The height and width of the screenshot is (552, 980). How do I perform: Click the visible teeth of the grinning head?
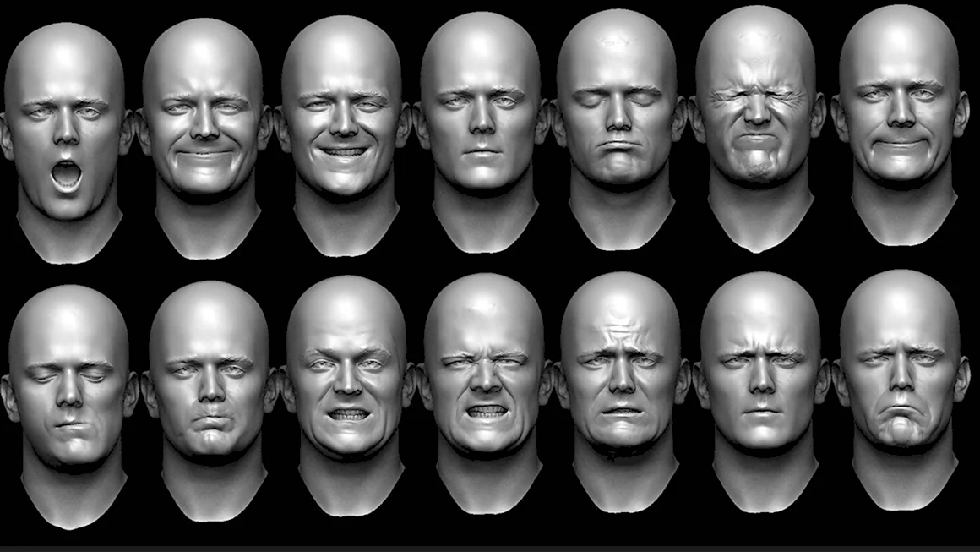click(343, 152)
